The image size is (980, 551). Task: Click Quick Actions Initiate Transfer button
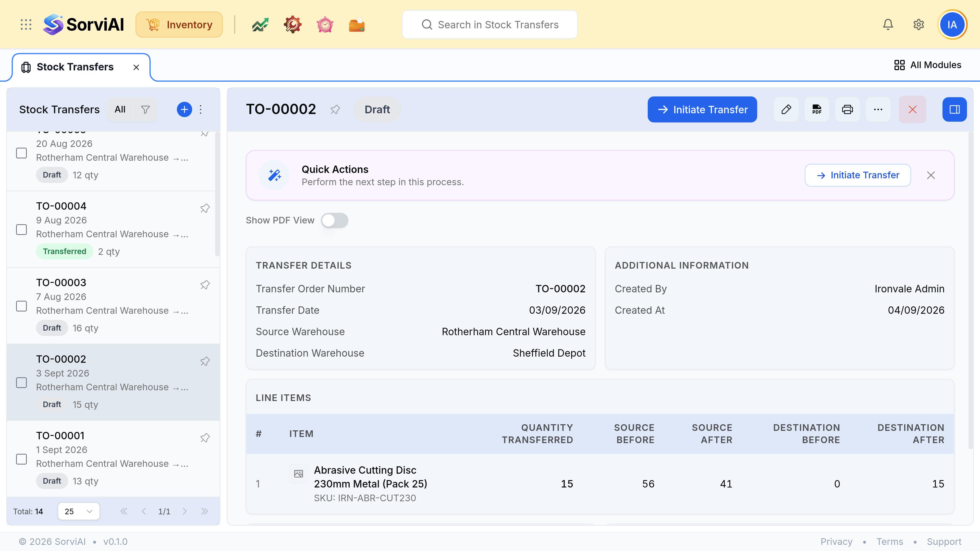pyautogui.click(x=857, y=175)
